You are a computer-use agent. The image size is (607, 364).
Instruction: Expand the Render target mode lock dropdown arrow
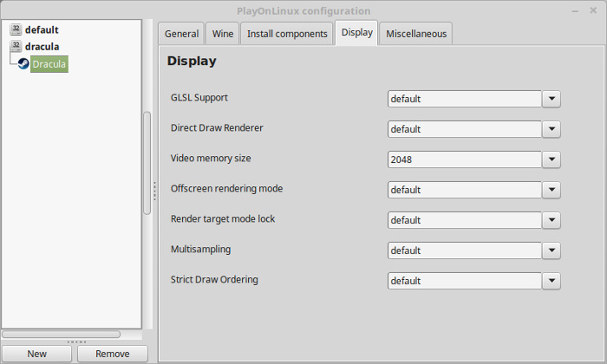(x=552, y=220)
